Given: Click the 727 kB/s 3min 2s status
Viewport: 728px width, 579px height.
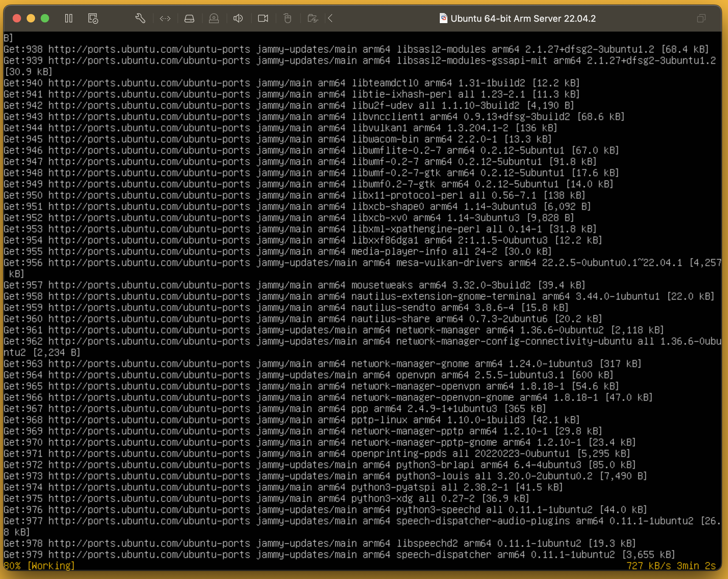Looking at the screenshot, I should click(x=671, y=566).
